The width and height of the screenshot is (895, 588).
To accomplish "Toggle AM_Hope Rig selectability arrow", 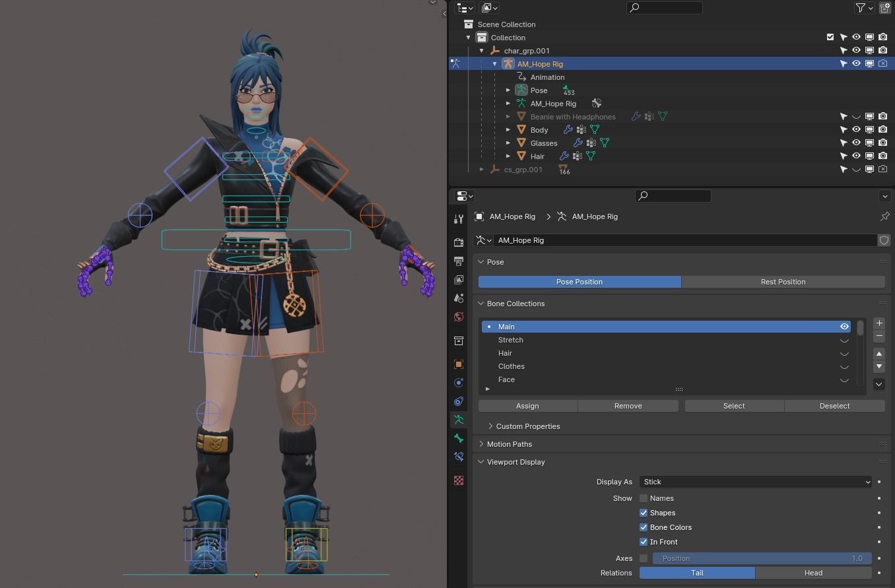I will click(843, 64).
